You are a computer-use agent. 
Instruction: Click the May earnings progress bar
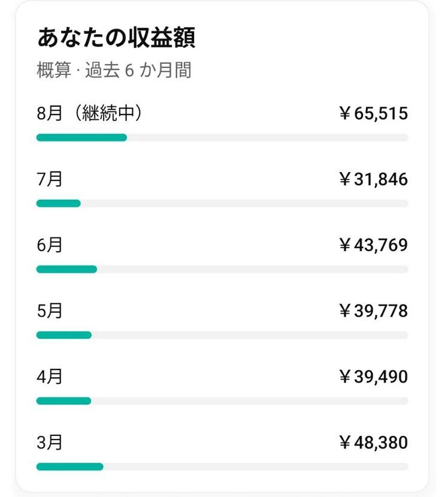(x=222, y=335)
